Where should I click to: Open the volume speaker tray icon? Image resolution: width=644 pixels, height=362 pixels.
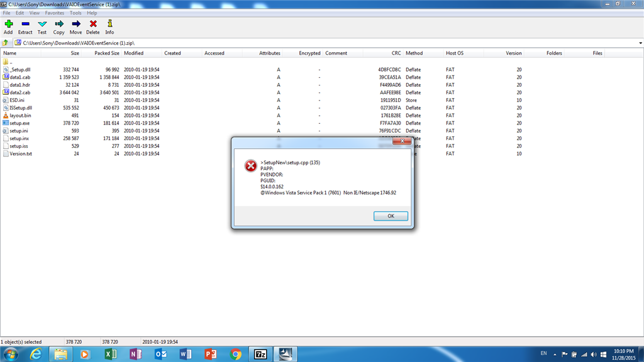coord(594,354)
